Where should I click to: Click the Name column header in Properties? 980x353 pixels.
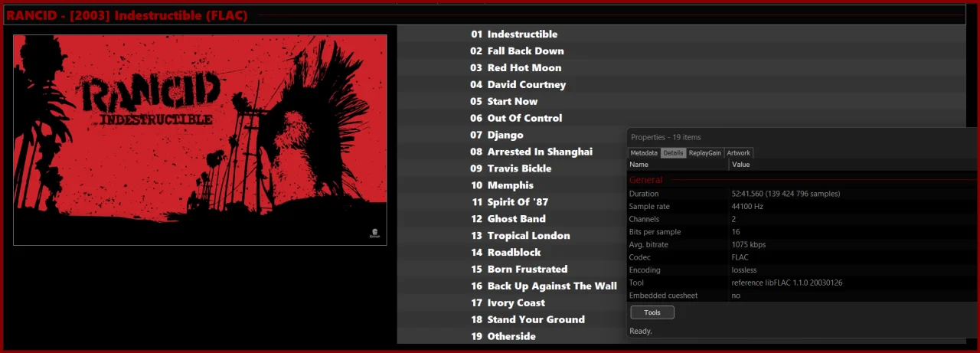tap(678, 165)
